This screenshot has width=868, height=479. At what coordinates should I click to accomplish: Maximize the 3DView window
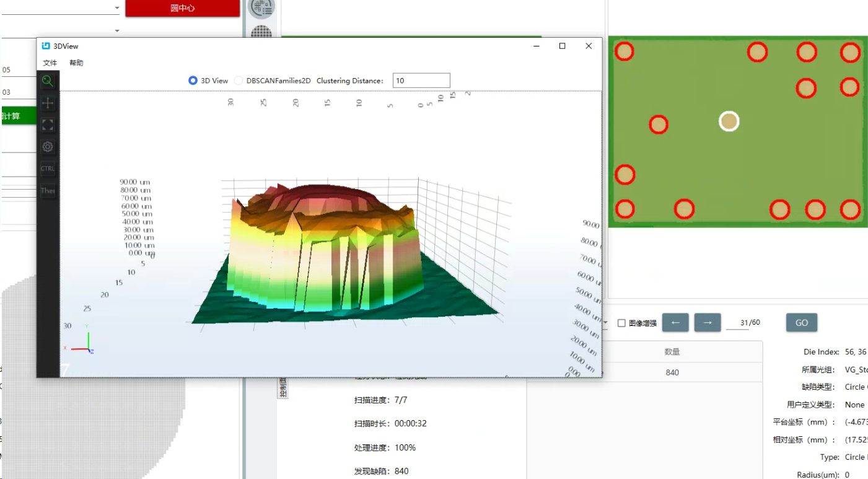click(562, 46)
